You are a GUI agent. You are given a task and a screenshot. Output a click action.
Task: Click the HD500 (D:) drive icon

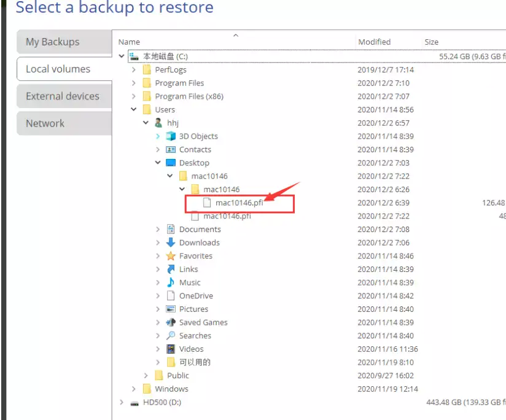[134, 403]
